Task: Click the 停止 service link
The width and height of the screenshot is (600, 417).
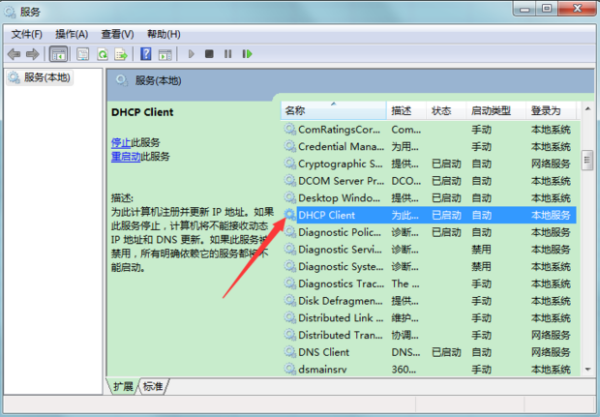Action: coord(120,143)
